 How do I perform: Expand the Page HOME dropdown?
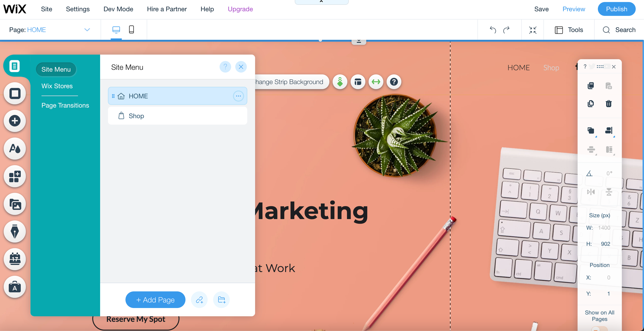point(87,30)
